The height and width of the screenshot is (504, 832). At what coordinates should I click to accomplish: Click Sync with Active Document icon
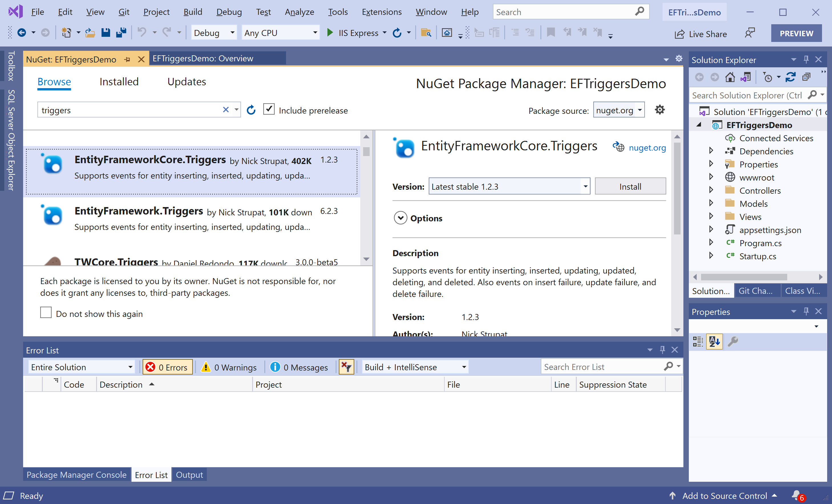point(790,77)
